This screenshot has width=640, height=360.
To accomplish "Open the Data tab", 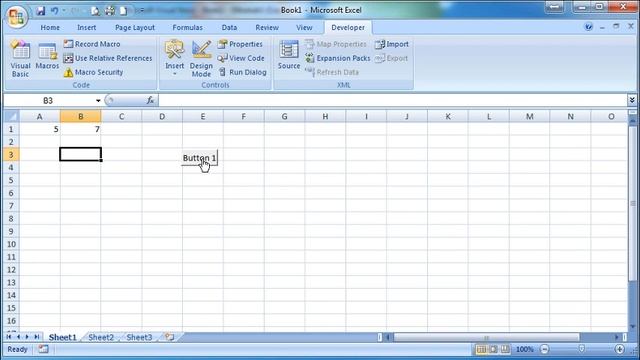I will pos(229,27).
